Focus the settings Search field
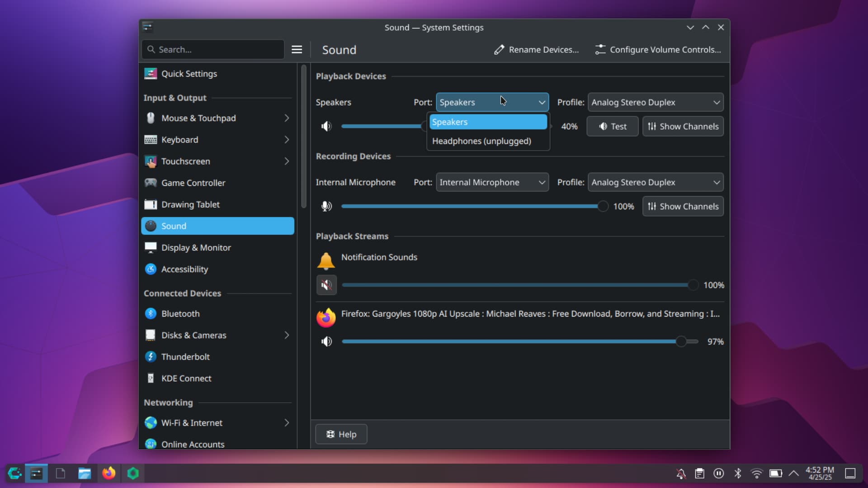 pyautogui.click(x=213, y=50)
